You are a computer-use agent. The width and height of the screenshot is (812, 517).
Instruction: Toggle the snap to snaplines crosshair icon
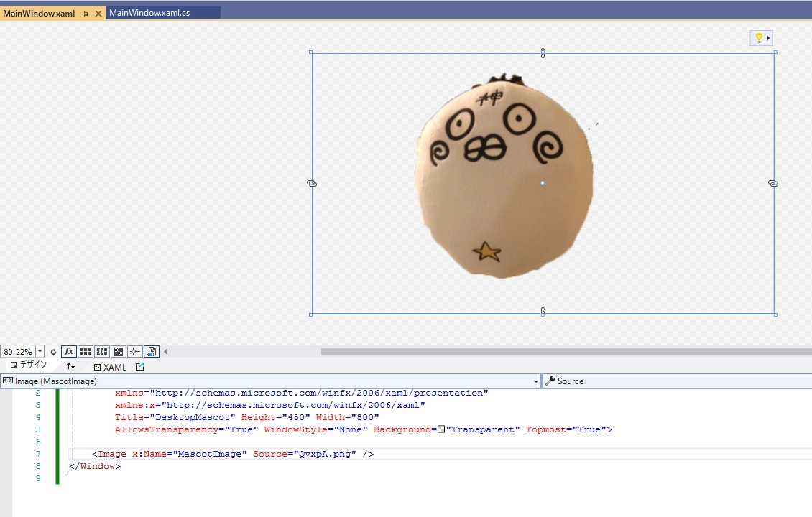tap(134, 352)
